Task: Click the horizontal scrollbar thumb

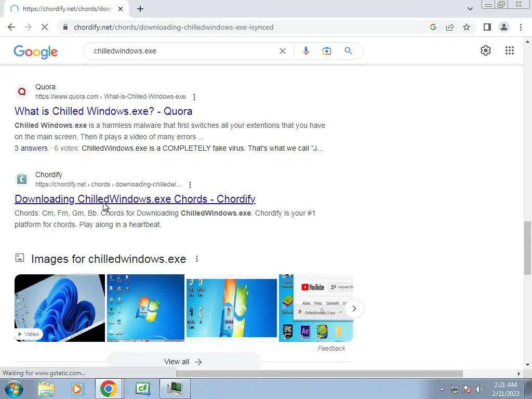Action: [319, 374]
